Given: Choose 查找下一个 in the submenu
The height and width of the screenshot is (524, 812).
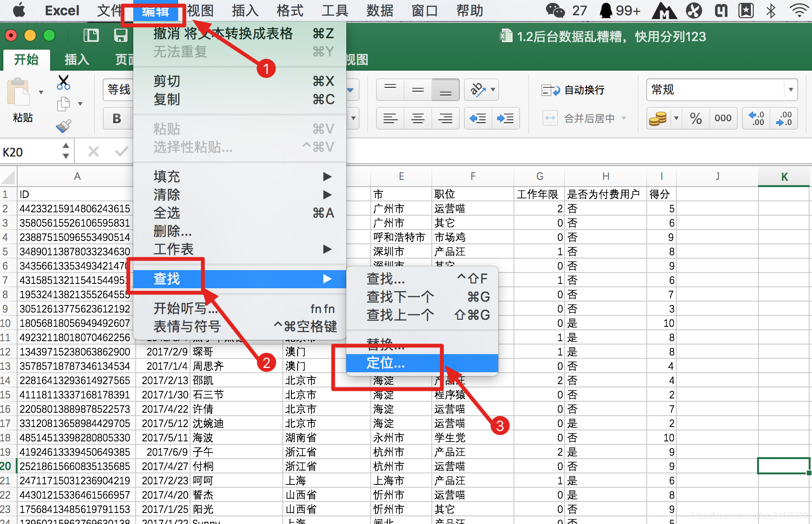Looking at the screenshot, I should (x=422, y=297).
